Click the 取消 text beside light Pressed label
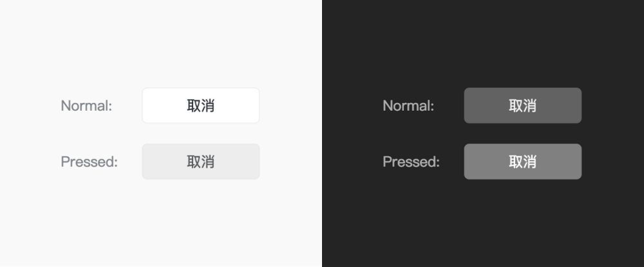The image size is (644, 267). (200, 161)
